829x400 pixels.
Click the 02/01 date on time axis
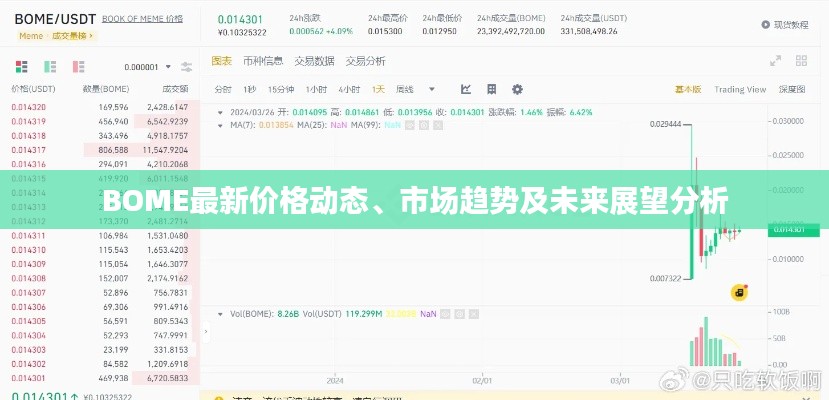482,380
